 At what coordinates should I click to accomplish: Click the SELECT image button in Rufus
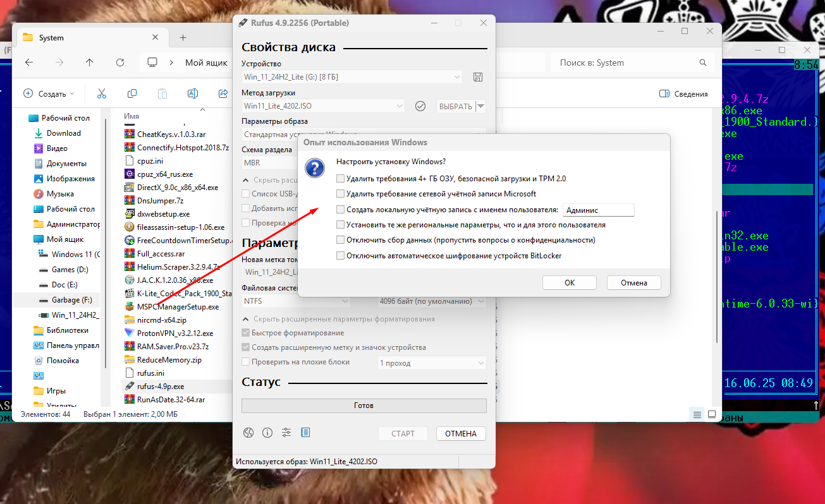(x=456, y=106)
